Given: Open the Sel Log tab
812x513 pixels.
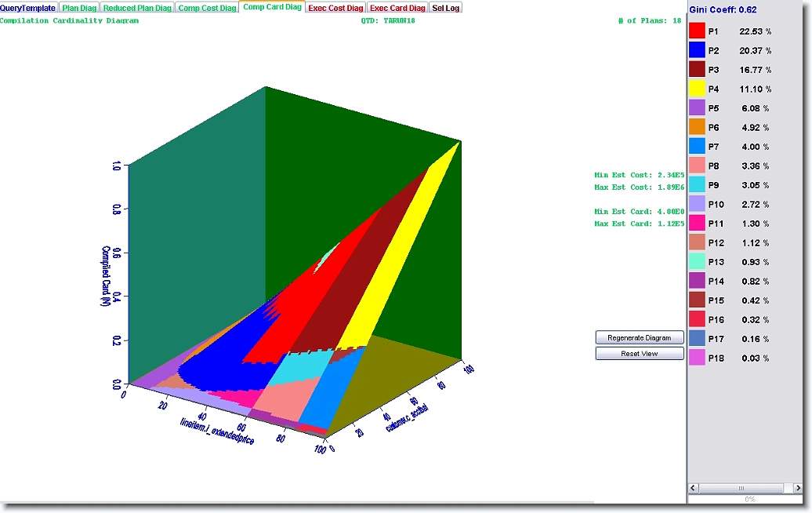Looking at the screenshot, I should pyautogui.click(x=447, y=8).
